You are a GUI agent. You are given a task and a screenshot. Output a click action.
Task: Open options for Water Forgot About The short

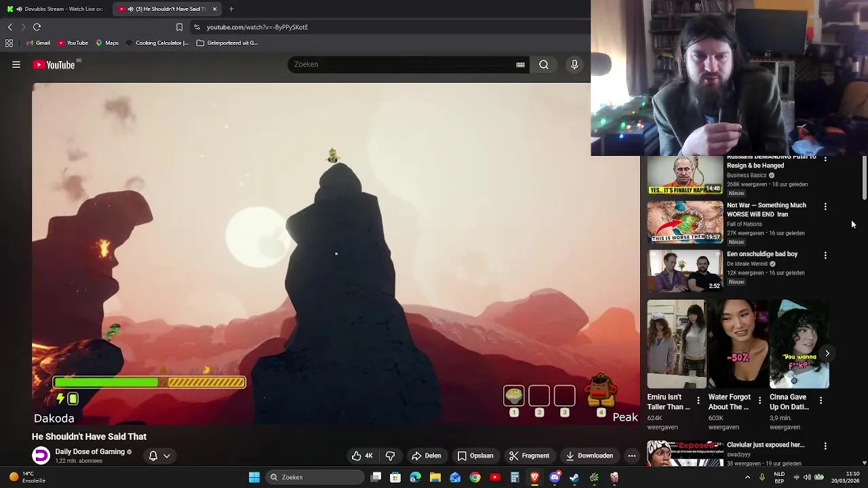point(759,401)
